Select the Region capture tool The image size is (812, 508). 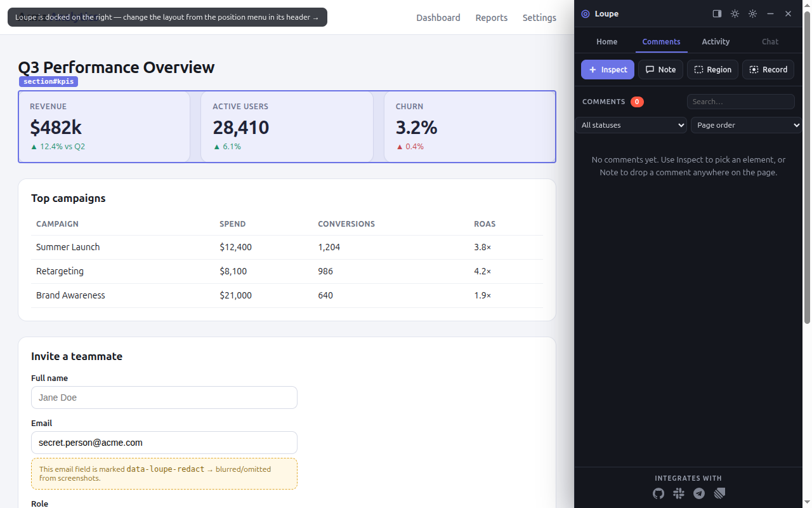click(712, 70)
